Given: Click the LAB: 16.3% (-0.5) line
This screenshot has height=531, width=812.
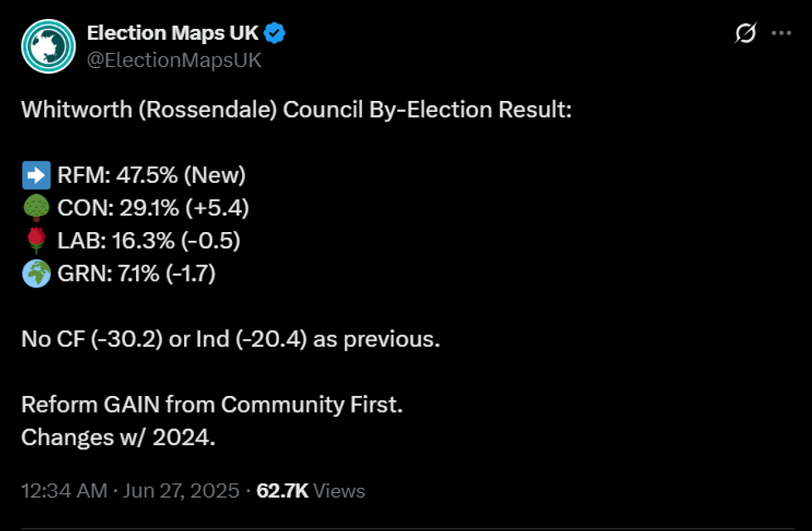Looking at the screenshot, I should tap(149, 240).
